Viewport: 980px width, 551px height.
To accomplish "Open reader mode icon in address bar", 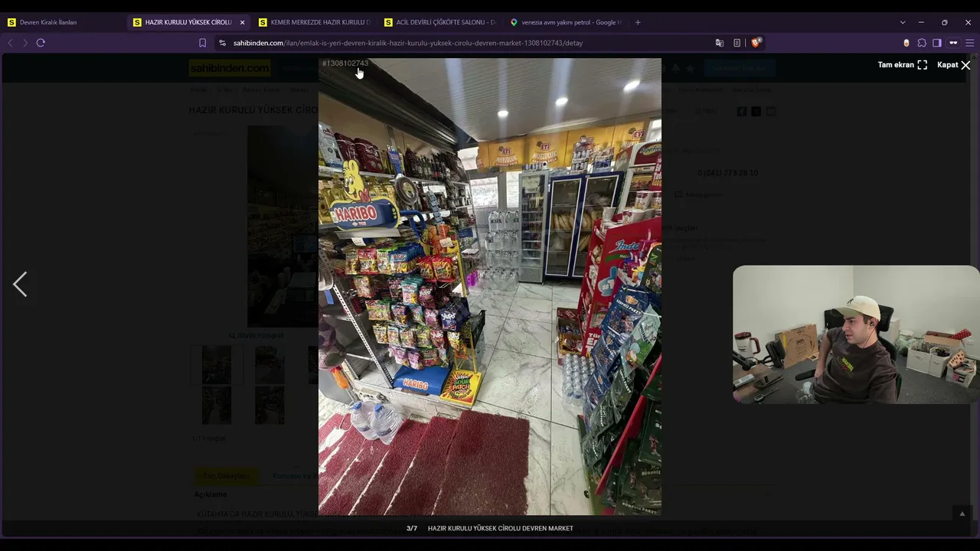I will click(737, 43).
